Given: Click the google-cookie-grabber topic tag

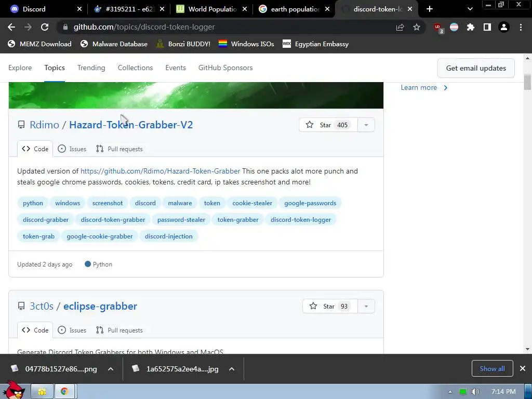Looking at the screenshot, I should pos(100,236).
